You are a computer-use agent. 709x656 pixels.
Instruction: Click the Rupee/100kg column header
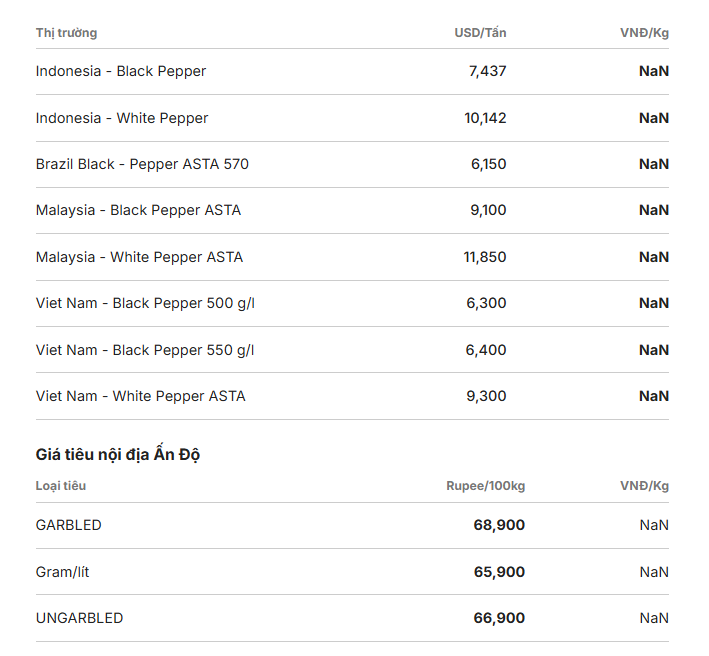pyautogui.click(x=486, y=486)
